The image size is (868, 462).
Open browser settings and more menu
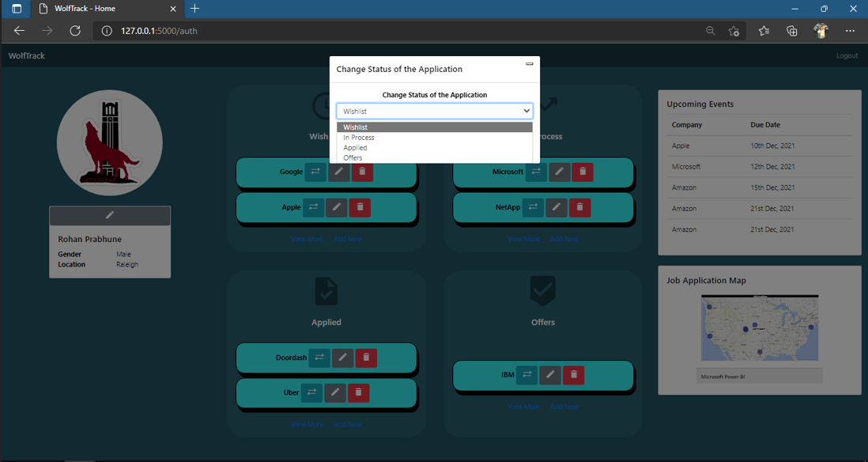coord(851,31)
